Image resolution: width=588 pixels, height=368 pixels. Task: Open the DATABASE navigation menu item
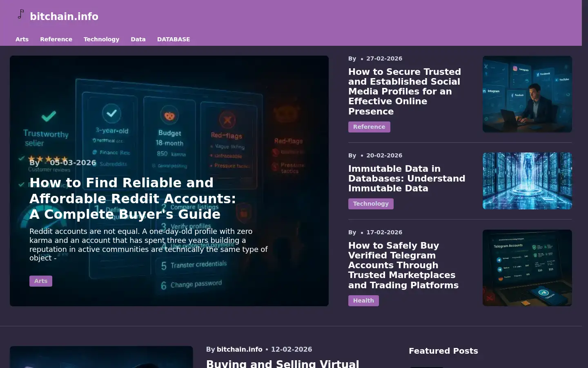[174, 39]
